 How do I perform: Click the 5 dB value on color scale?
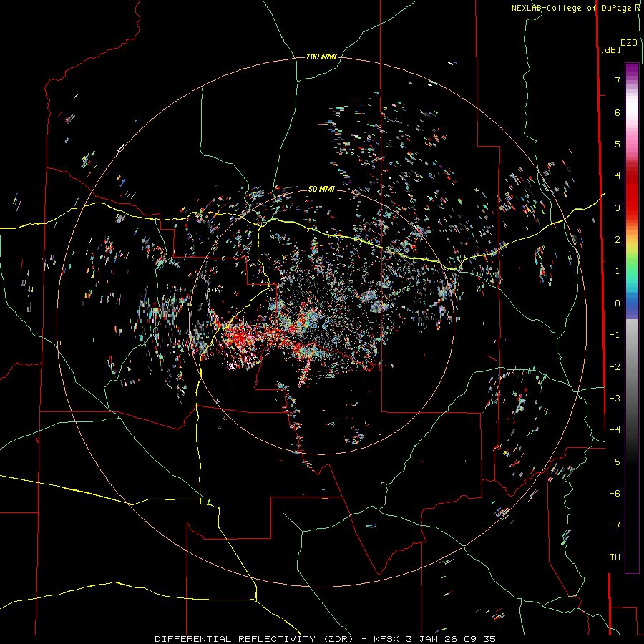[x=618, y=144]
